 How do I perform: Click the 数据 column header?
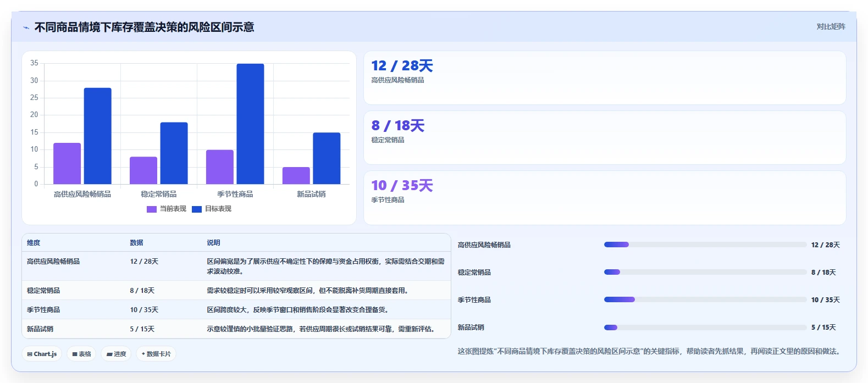(x=136, y=242)
